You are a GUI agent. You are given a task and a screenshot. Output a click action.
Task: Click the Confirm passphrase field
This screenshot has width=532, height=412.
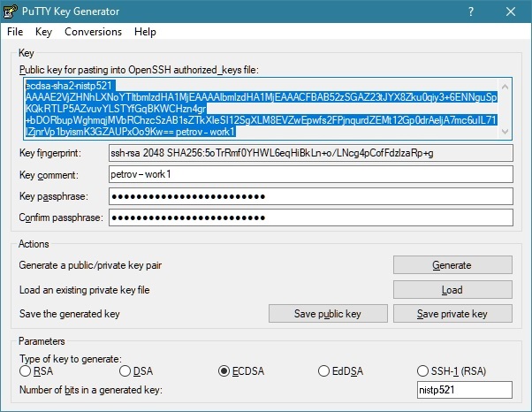pyautogui.click(x=311, y=217)
